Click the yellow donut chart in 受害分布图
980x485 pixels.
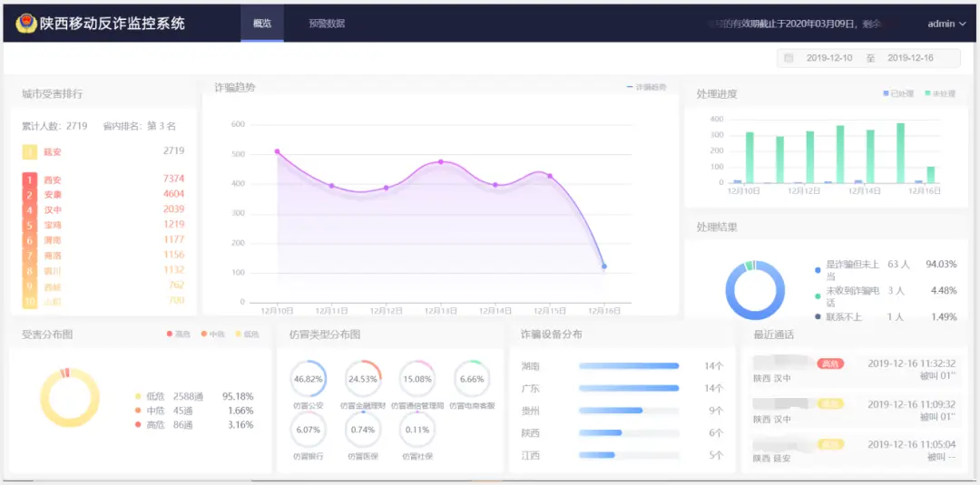pyautogui.click(x=70, y=398)
